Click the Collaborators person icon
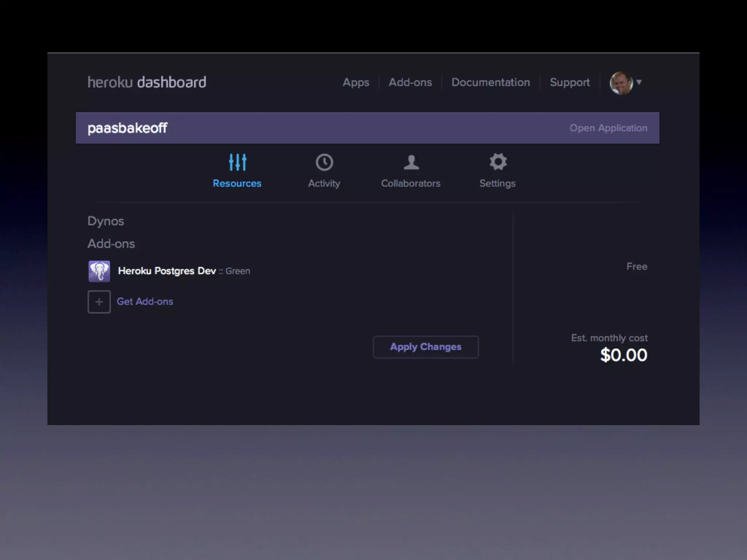Image resolution: width=747 pixels, height=560 pixels. 411,162
